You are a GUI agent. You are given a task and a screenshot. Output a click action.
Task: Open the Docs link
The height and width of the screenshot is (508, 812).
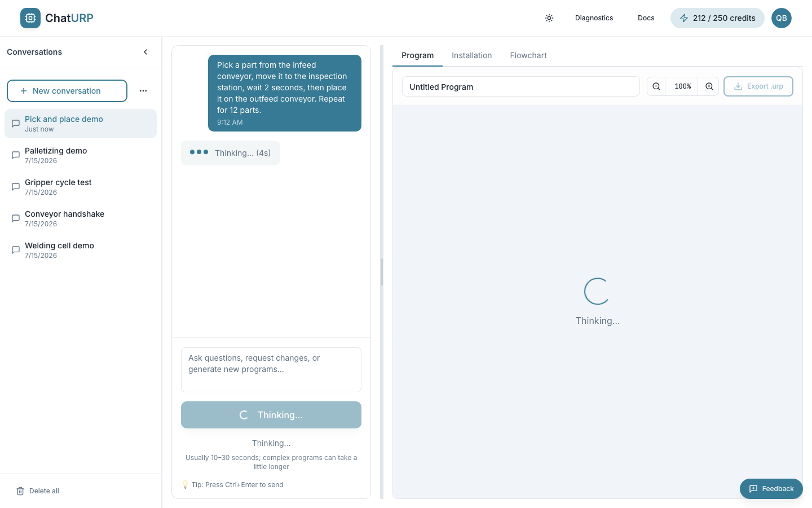(x=646, y=18)
